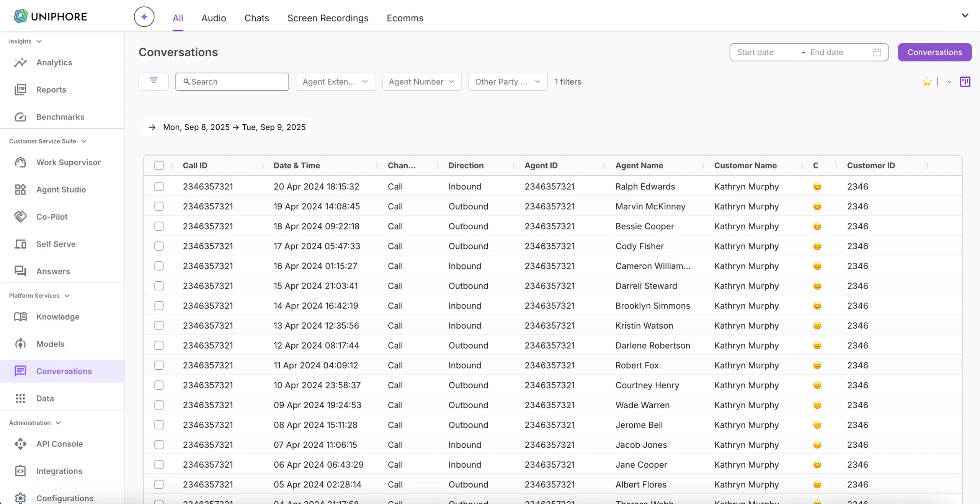This screenshot has height=504, width=980.
Task: Open the calendar icon in date range
Action: 877,52
